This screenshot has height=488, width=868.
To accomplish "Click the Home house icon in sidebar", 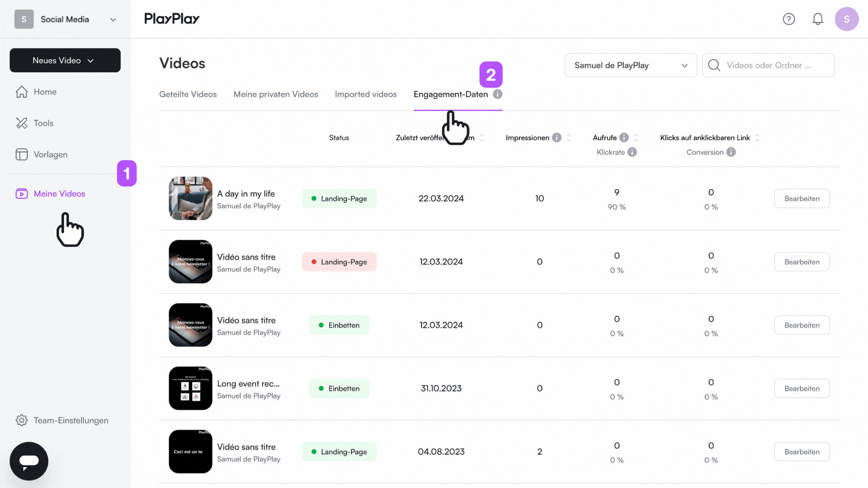I will (22, 92).
